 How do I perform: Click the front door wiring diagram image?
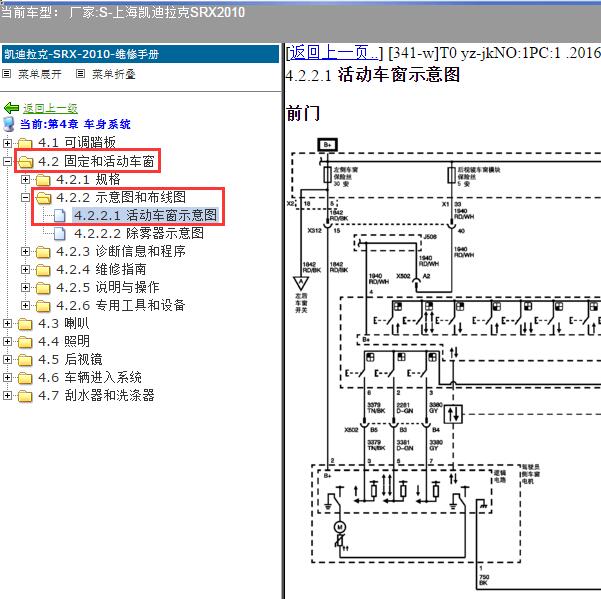443,364
